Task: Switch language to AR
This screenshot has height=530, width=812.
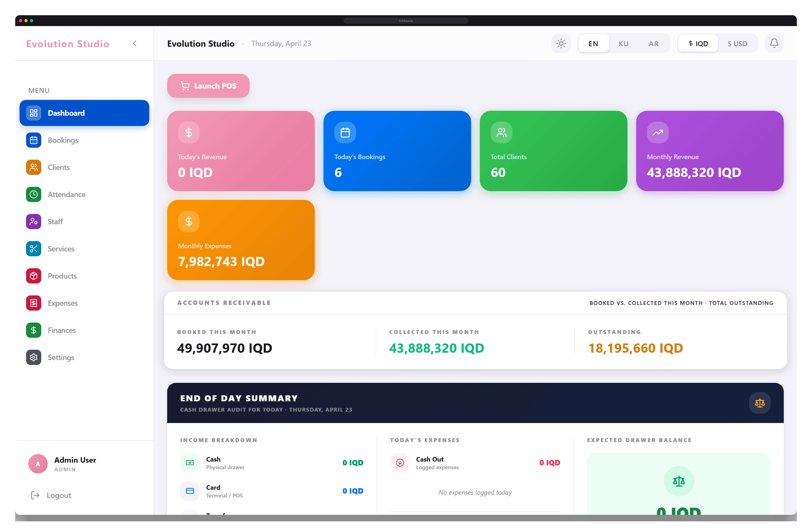Action: point(653,43)
